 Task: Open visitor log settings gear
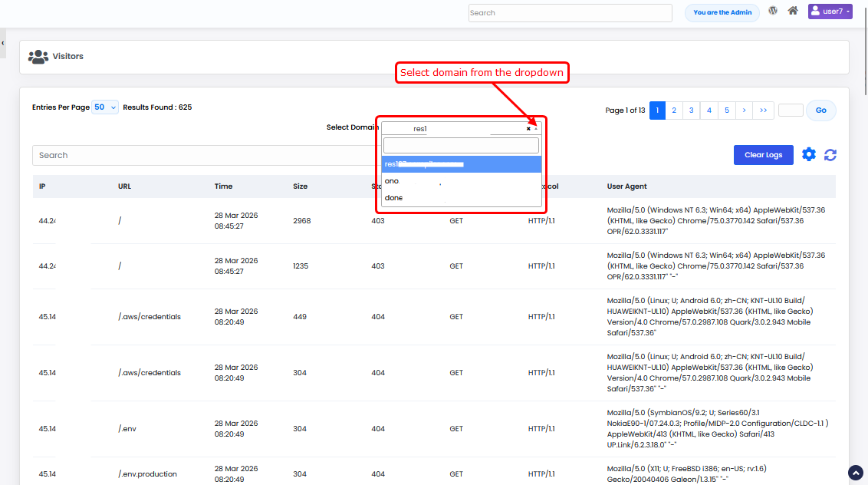click(809, 155)
